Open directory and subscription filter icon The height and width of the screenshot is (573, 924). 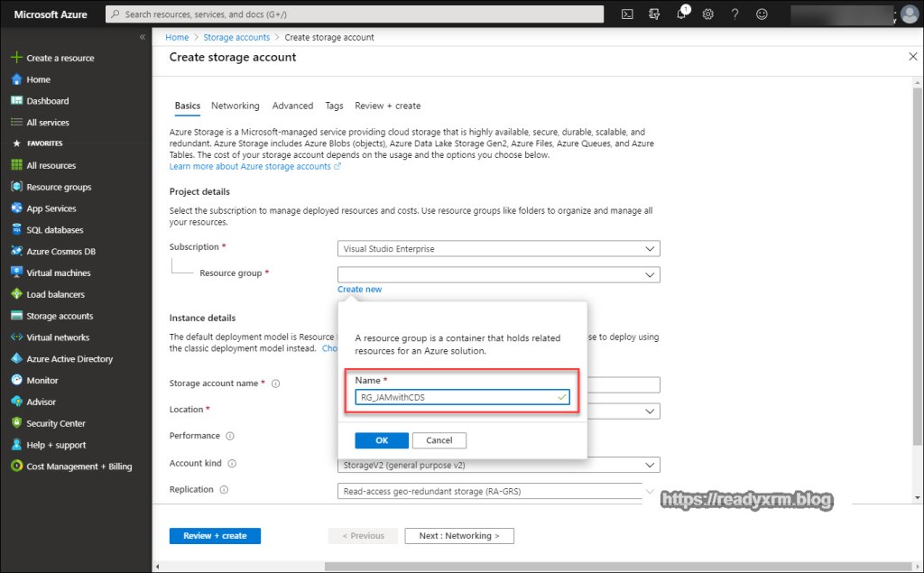(x=655, y=14)
